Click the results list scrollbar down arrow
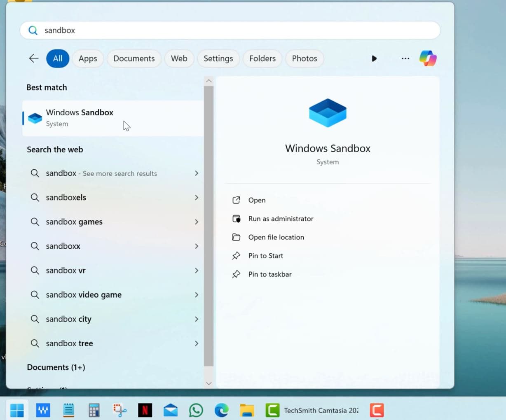This screenshot has height=420, width=506. pos(208,383)
